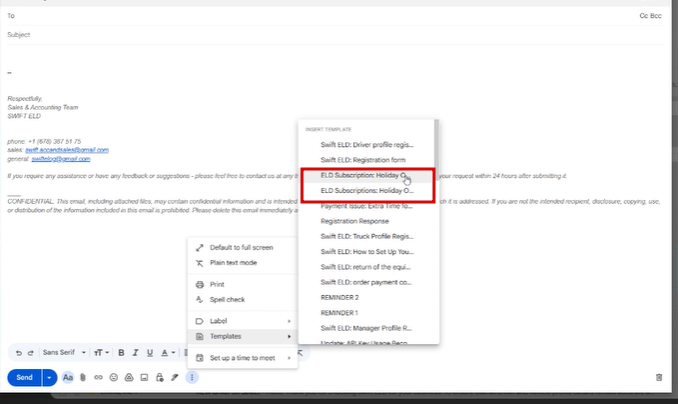The image size is (678, 404).
Task: Insert the REMINDER 2 template
Action: 367,298
